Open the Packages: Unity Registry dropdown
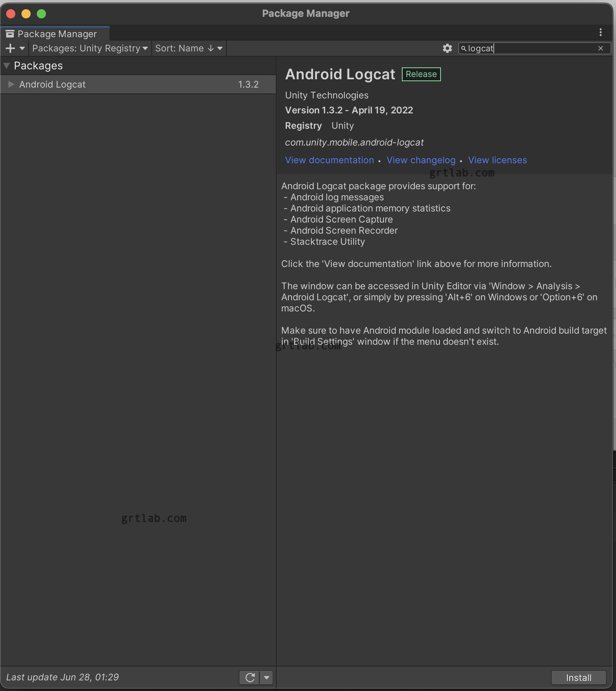The width and height of the screenshot is (616, 691). click(x=90, y=48)
